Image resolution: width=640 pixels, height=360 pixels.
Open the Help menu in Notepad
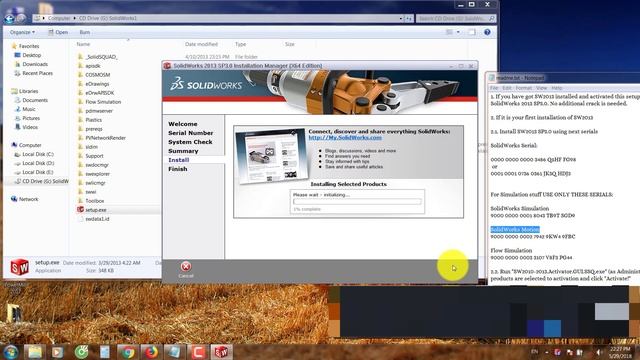tap(557, 88)
